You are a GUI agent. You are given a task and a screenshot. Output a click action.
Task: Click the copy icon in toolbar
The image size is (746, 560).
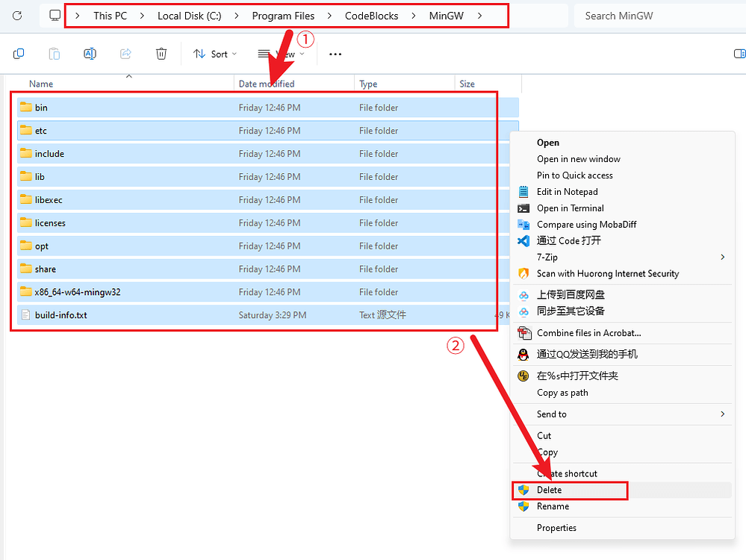[19, 54]
